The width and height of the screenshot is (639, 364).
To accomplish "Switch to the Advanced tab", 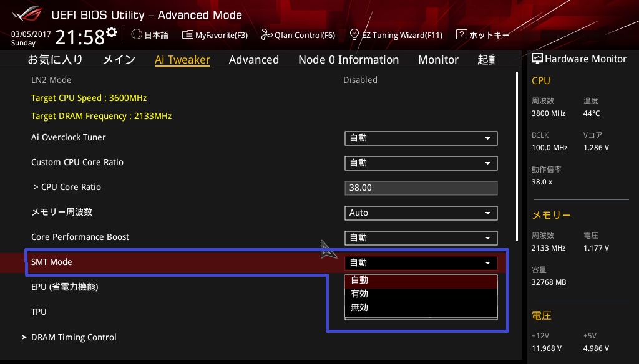I will (x=254, y=60).
